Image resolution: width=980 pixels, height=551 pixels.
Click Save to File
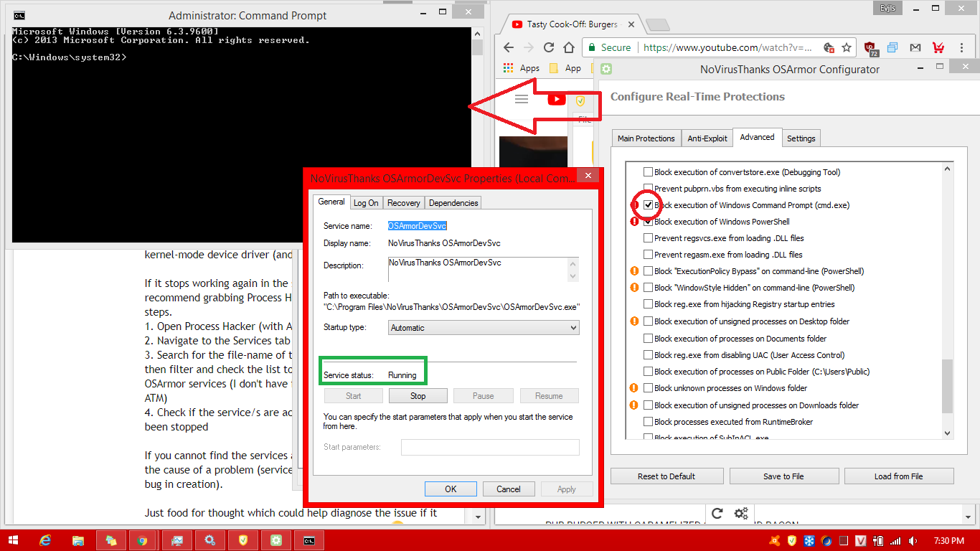783,476
